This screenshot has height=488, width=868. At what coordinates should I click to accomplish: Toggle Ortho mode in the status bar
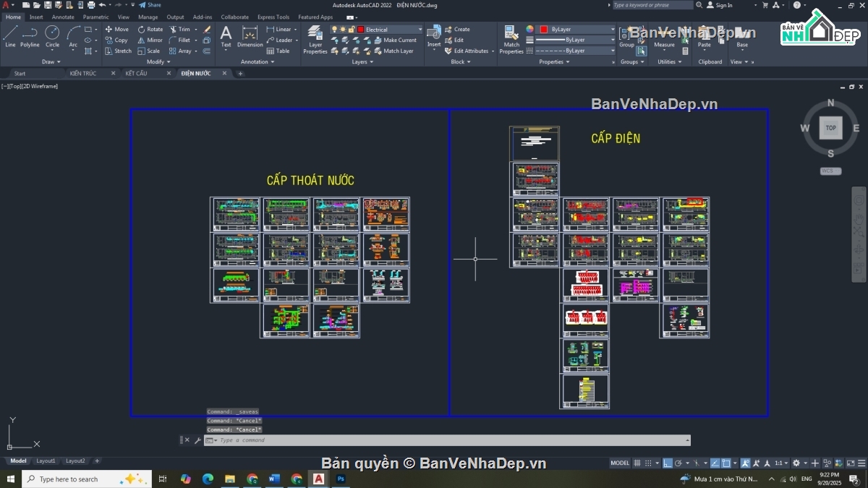(x=668, y=463)
